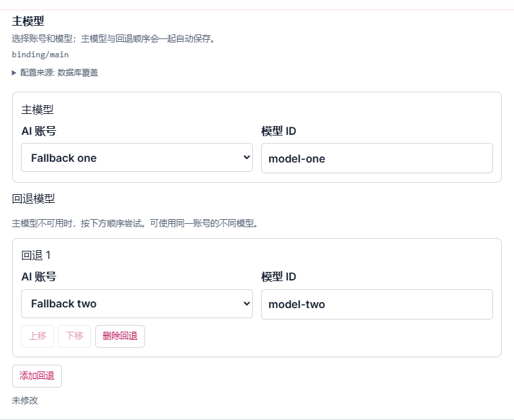Click the 主模型不可用时 description text
514x420 pixels.
(136, 223)
